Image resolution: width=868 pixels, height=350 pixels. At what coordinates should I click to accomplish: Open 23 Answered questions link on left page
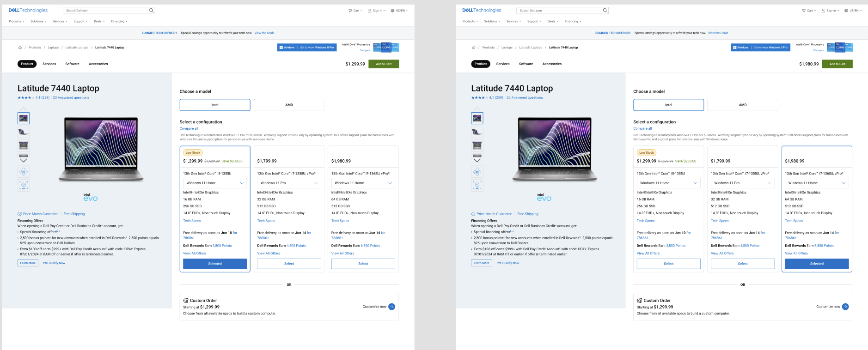[71, 97]
